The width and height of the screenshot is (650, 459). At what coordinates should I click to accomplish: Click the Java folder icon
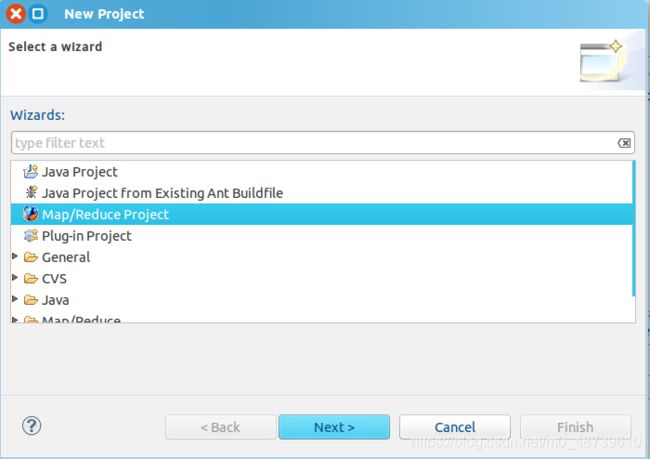coord(31,300)
